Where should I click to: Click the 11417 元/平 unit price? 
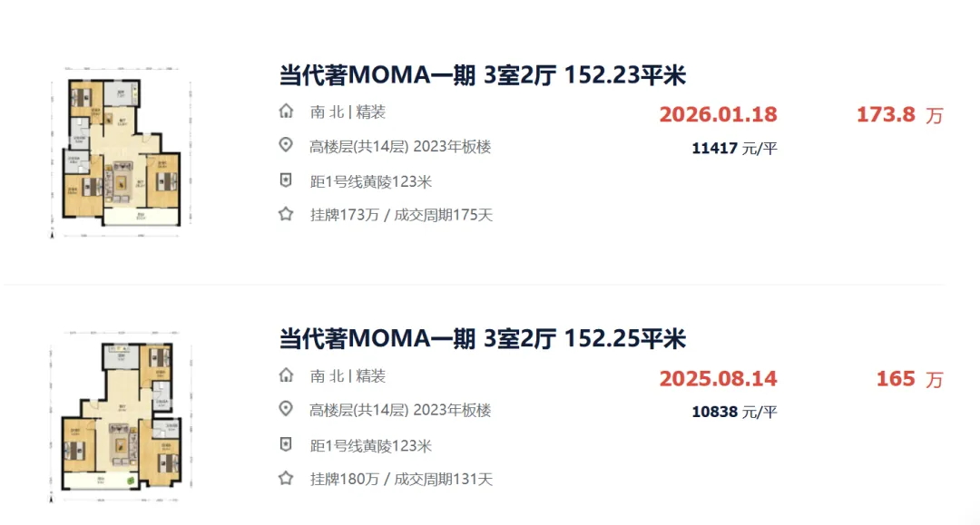734,148
